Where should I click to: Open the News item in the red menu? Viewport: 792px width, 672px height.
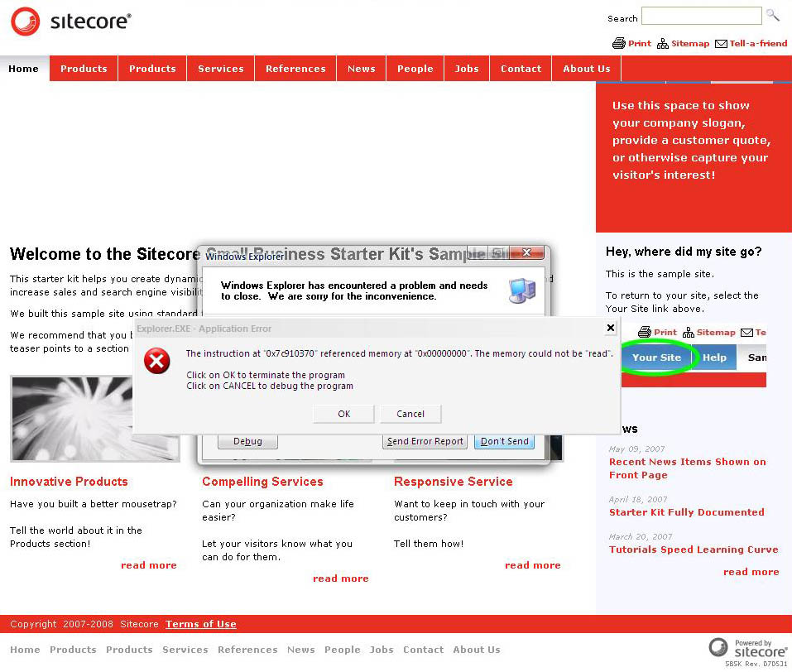(361, 69)
